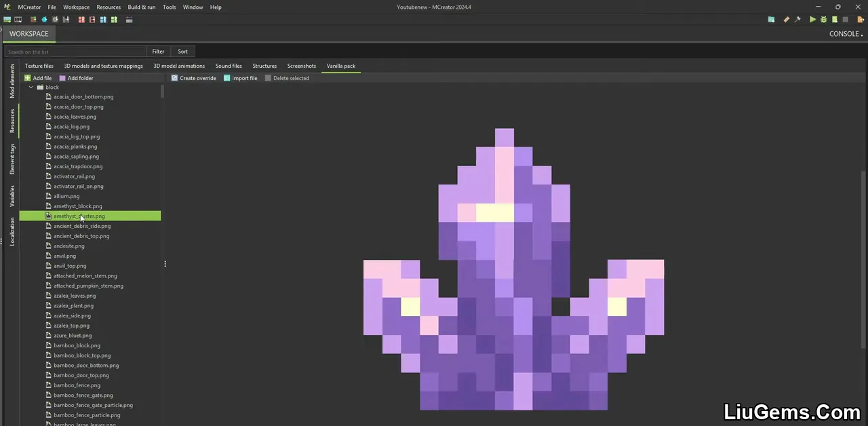Screen dimensions: 868x426
Task: Click the orange export workspace icon
Action: [x=861, y=20]
